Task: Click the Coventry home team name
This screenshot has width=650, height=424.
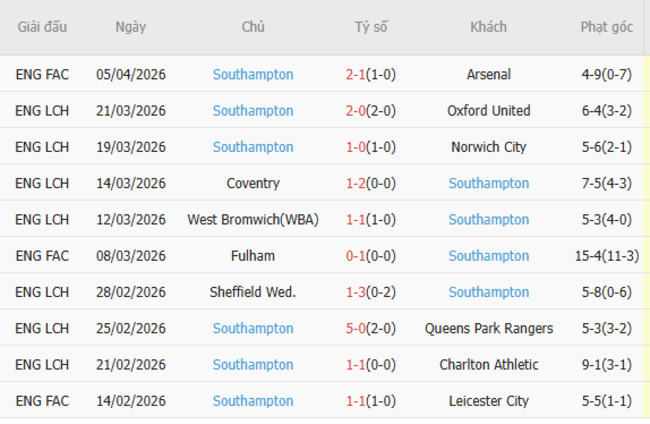Action: (x=253, y=183)
